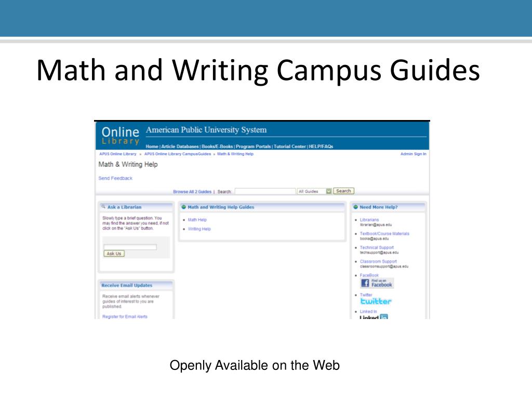Click APUS Online Library breadcrumb
The width and height of the screenshot is (532, 399).
pos(118,154)
